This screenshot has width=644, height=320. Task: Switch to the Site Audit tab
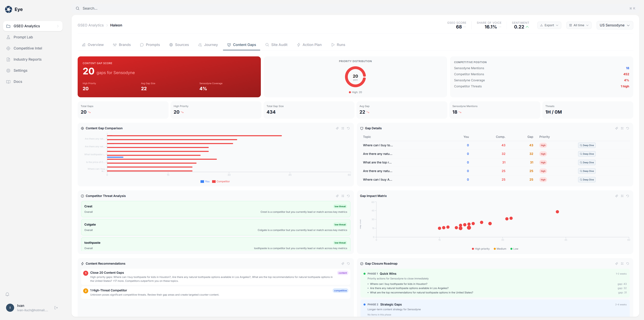pyautogui.click(x=276, y=45)
